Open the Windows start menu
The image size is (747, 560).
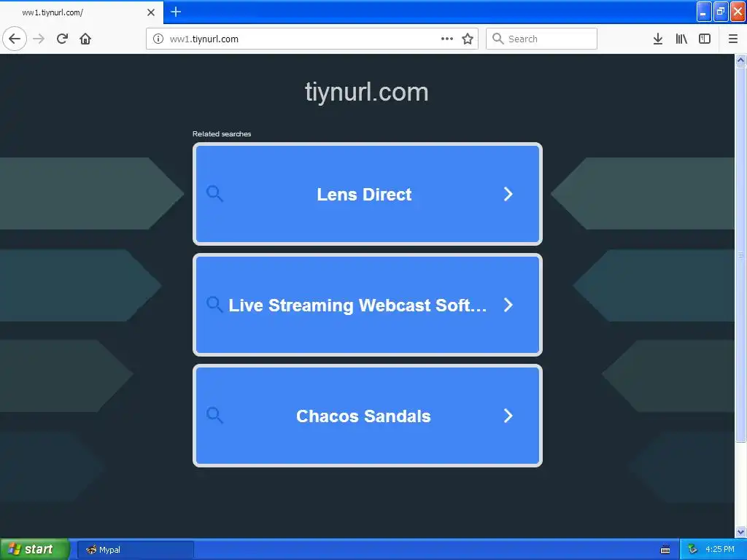[x=34, y=549]
